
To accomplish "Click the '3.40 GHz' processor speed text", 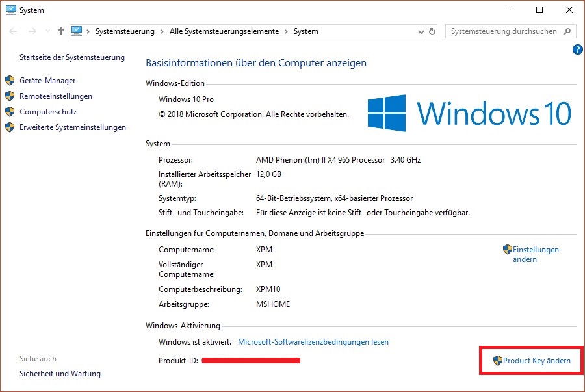I will click(x=406, y=160).
